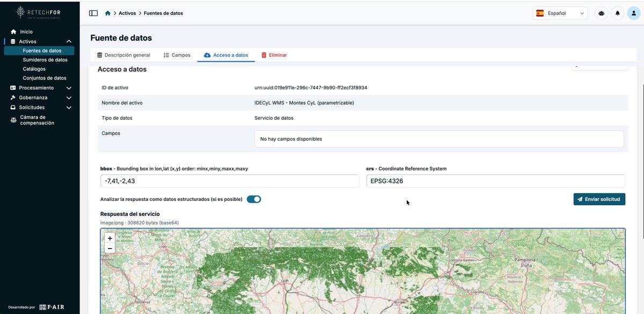Click the Procesamiento icon

click(x=13, y=88)
